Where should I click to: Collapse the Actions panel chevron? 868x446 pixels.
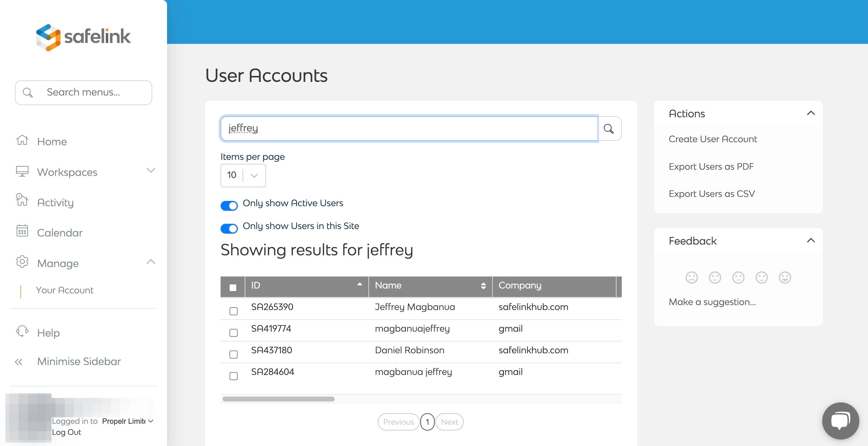click(x=811, y=113)
